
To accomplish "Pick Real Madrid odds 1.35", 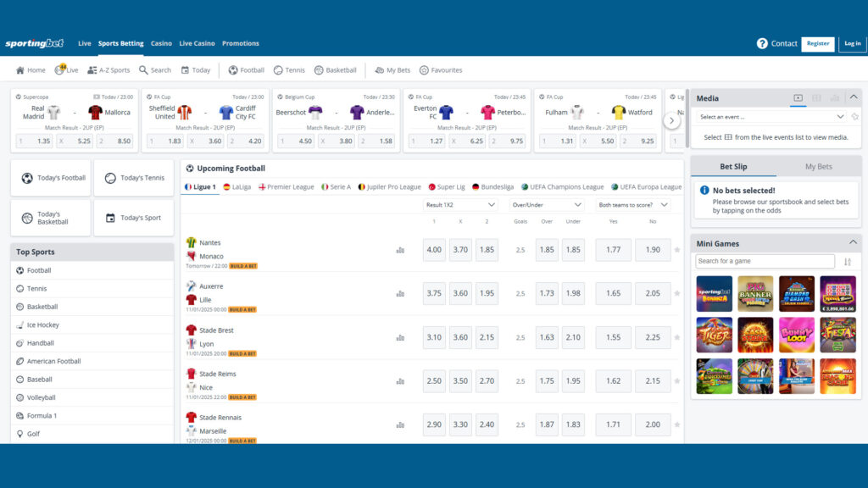I will click(34, 141).
